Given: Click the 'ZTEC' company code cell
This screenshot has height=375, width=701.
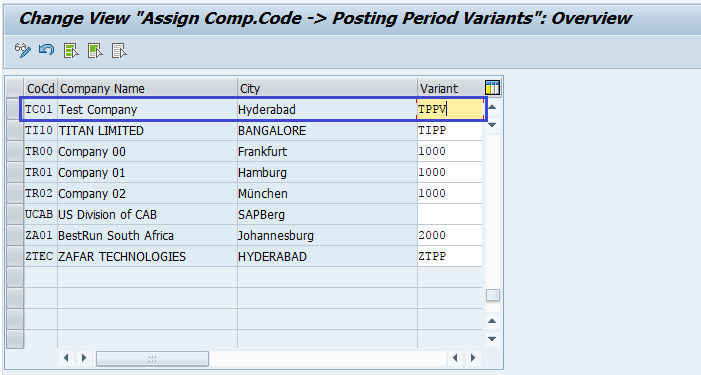Looking at the screenshot, I should (x=41, y=257).
